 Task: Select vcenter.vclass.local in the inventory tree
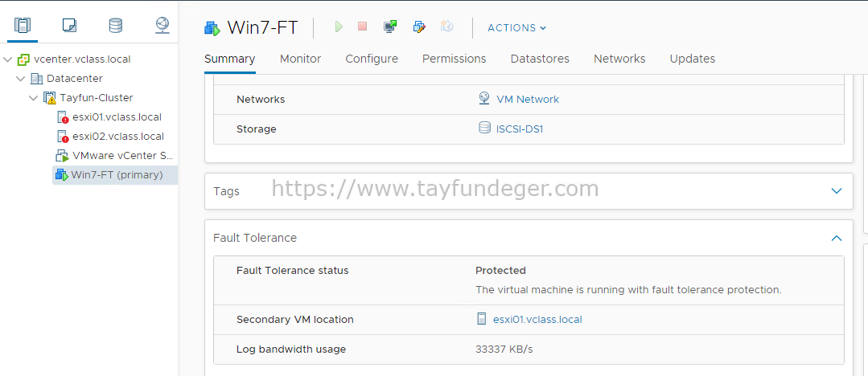[82, 59]
